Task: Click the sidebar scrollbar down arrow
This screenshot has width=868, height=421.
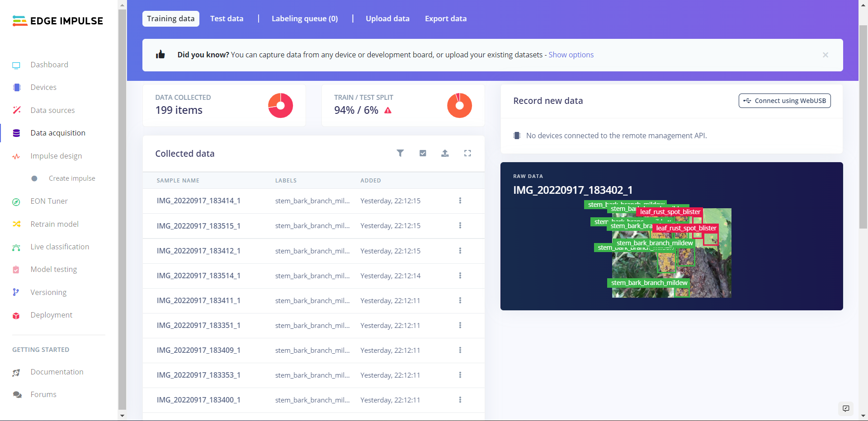Action: pyautogui.click(x=122, y=416)
